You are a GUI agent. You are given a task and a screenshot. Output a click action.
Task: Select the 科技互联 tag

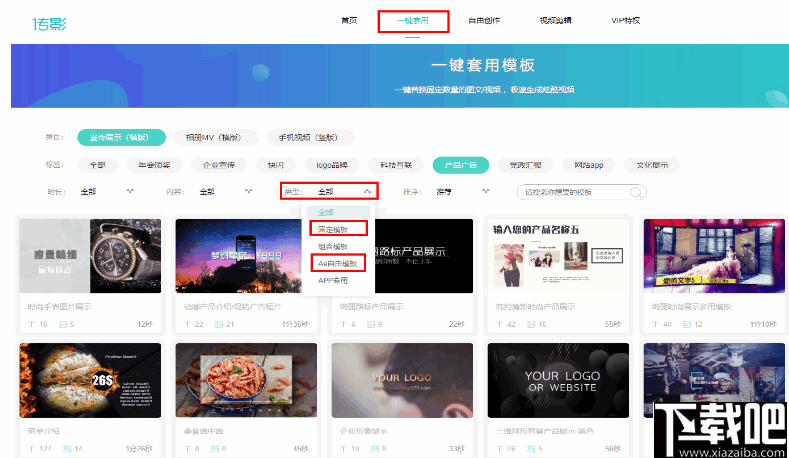tap(396, 165)
